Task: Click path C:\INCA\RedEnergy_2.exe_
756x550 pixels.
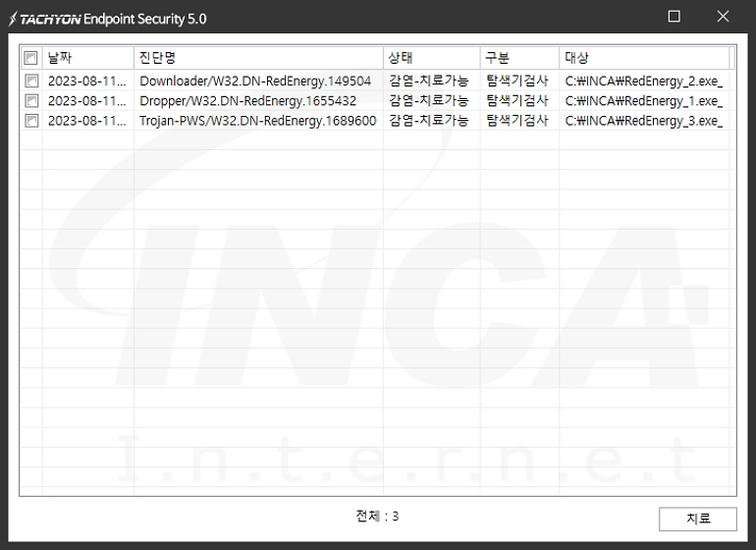Action: (644, 81)
